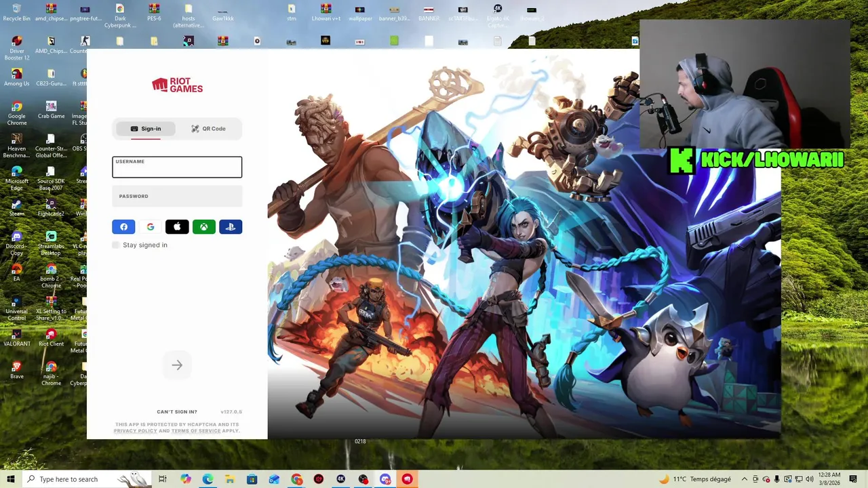Image resolution: width=868 pixels, height=488 pixels.
Task: Submit login with the arrow button
Action: click(177, 365)
